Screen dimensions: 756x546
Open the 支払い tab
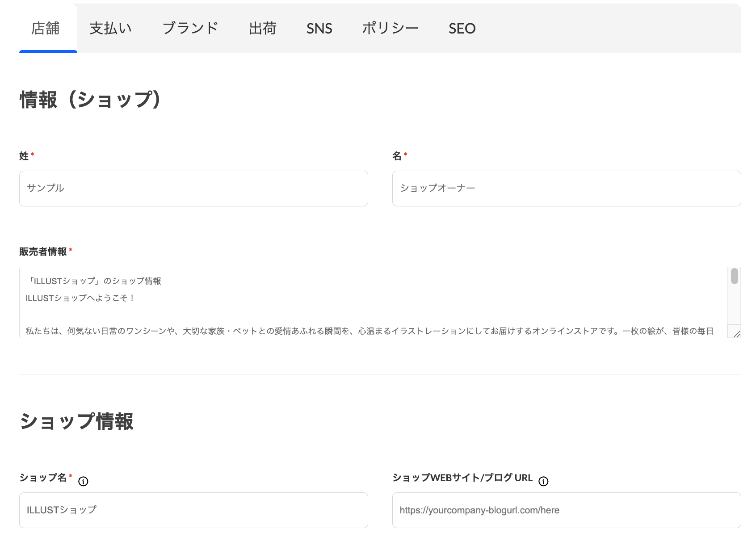pos(111,29)
